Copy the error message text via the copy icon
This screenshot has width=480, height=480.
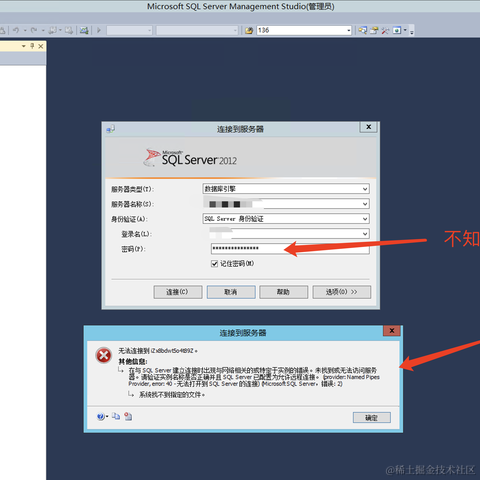[x=116, y=416]
